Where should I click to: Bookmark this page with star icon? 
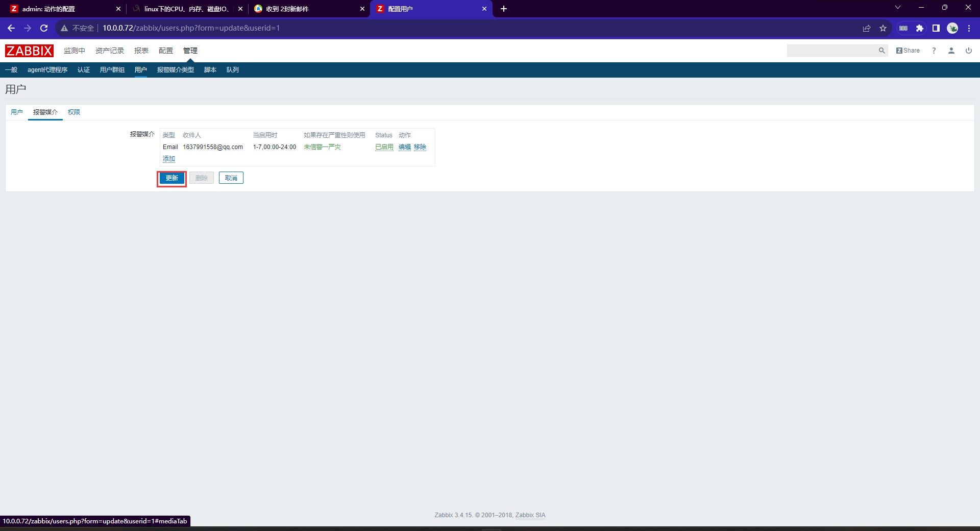pyautogui.click(x=883, y=28)
